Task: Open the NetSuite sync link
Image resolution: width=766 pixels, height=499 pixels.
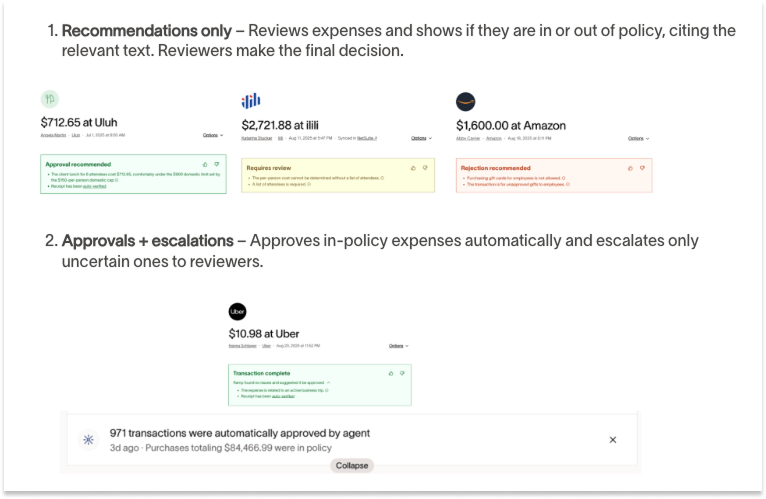Action: click(366, 138)
